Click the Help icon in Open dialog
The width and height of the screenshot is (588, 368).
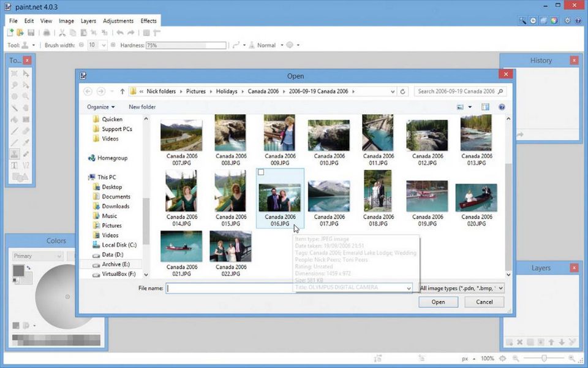coord(502,107)
